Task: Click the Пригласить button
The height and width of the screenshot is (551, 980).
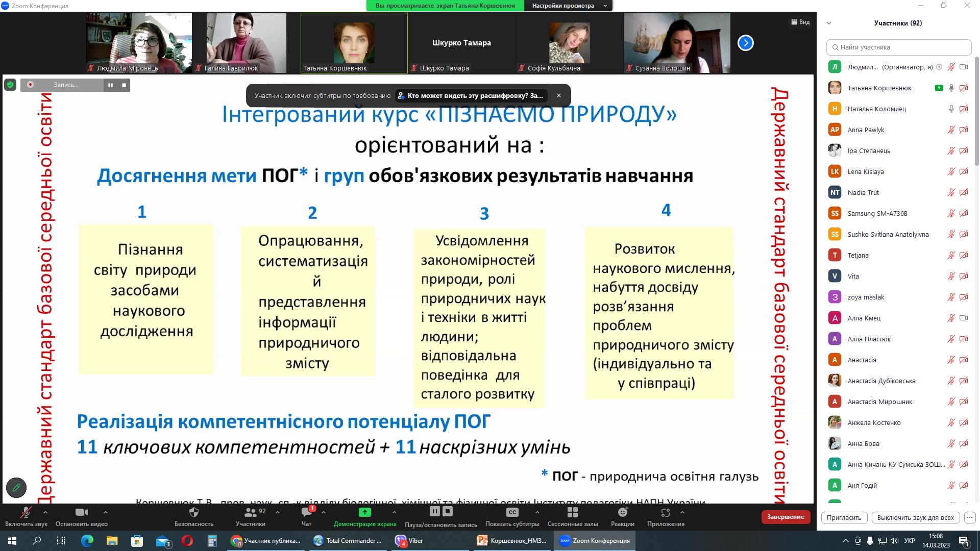Action: pyautogui.click(x=844, y=517)
